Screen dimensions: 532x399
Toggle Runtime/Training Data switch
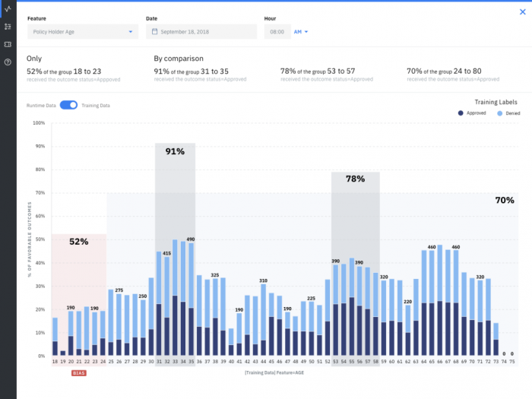68,105
